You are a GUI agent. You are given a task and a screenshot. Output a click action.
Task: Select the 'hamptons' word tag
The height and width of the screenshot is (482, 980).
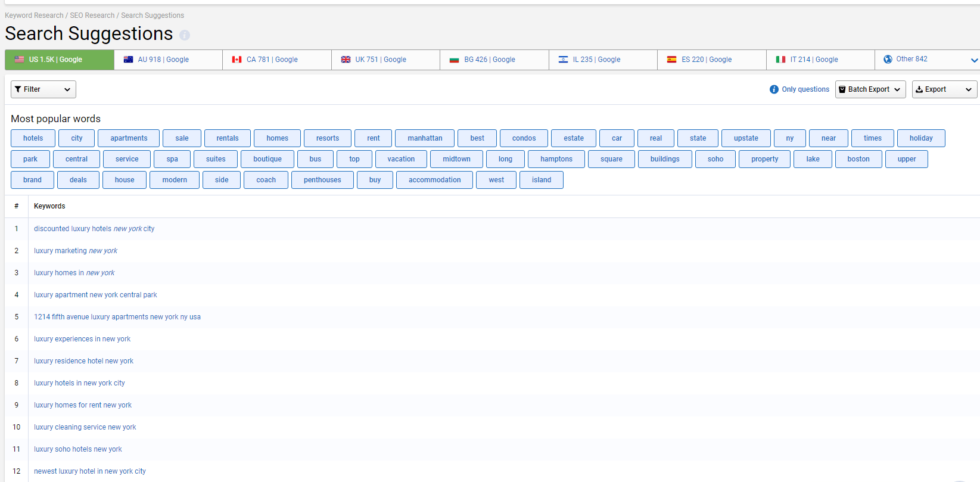pyautogui.click(x=556, y=159)
